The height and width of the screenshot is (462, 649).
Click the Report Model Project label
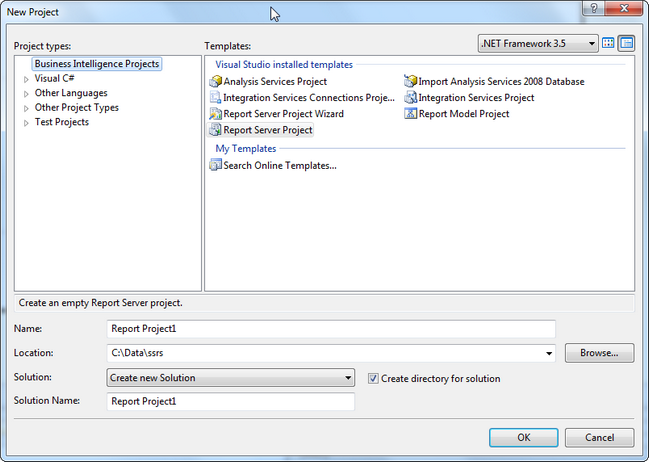[x=464, y=114]
